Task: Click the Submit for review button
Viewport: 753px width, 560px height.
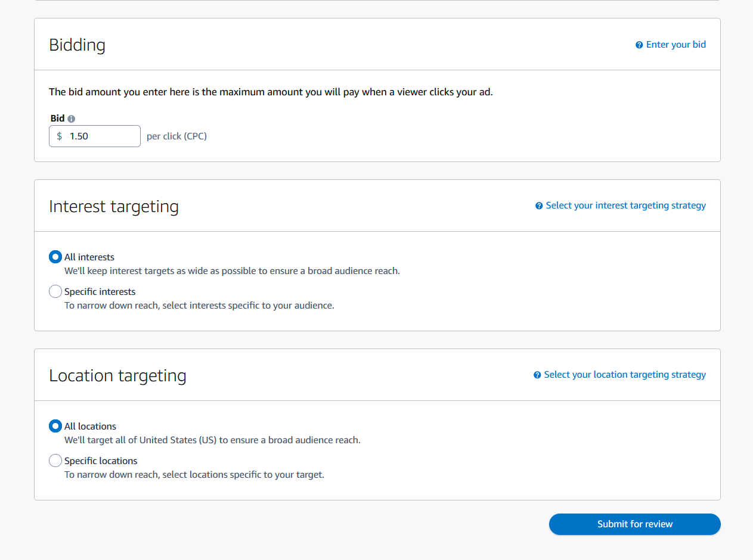Action: click(x=634, y=524)
